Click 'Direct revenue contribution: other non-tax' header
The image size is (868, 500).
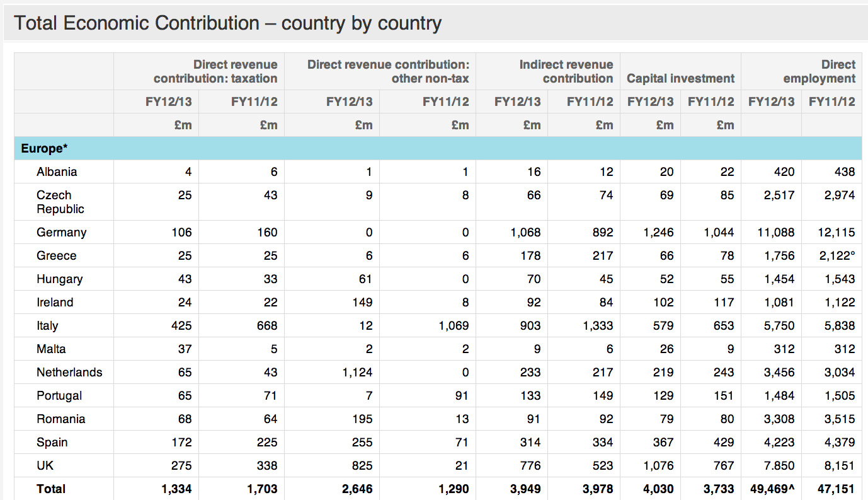click(x=388, y=71)
